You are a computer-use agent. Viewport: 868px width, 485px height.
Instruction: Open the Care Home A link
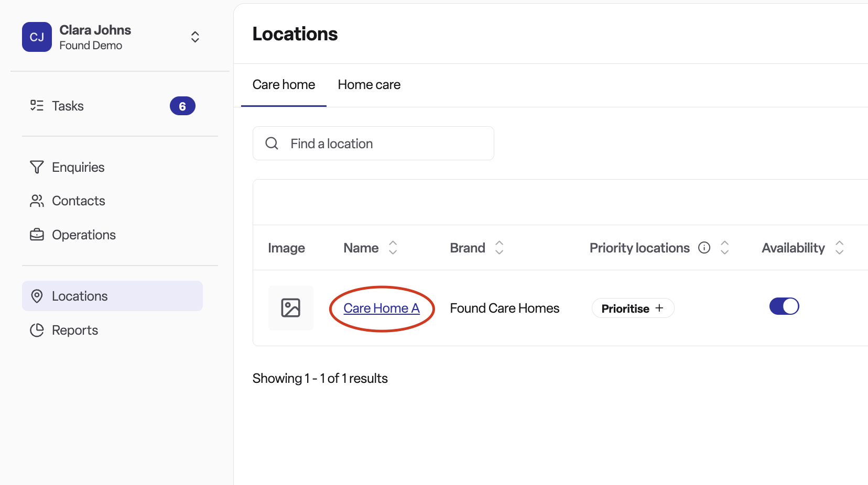(x=382, y=308)
